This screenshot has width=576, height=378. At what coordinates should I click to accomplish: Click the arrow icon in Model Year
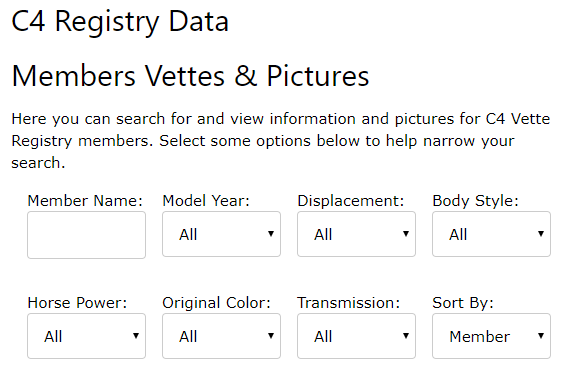(x=271, y=234)
